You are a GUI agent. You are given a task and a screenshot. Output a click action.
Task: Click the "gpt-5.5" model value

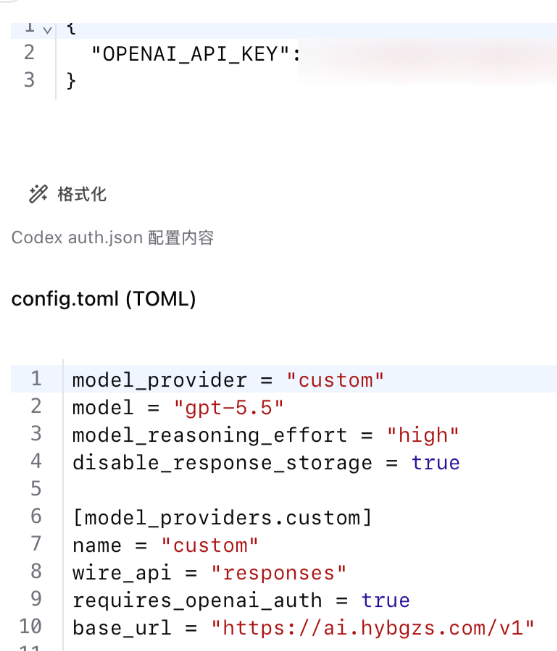[229, 407]
